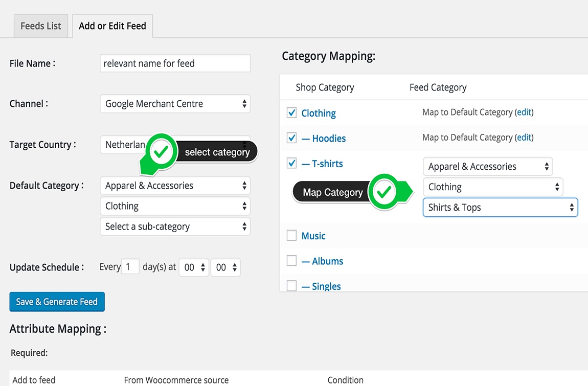Click edit link in the Hoodies row
The image size is (588, 386).
(524, 138)
